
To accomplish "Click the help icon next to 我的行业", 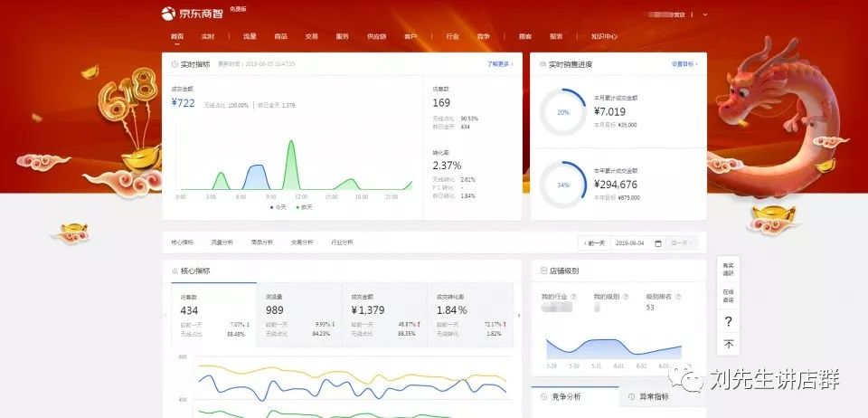I will pos(573,297).
